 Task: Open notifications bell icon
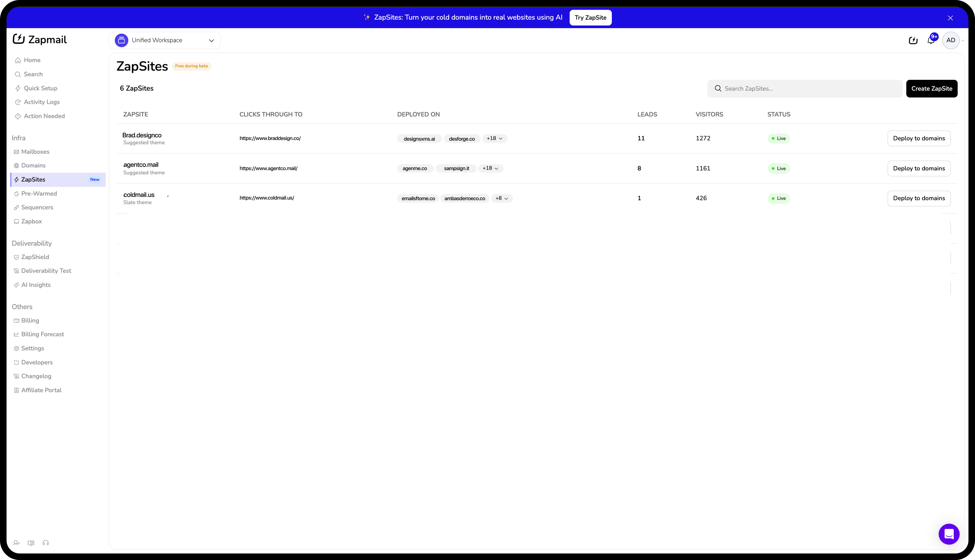click(931, 40)
